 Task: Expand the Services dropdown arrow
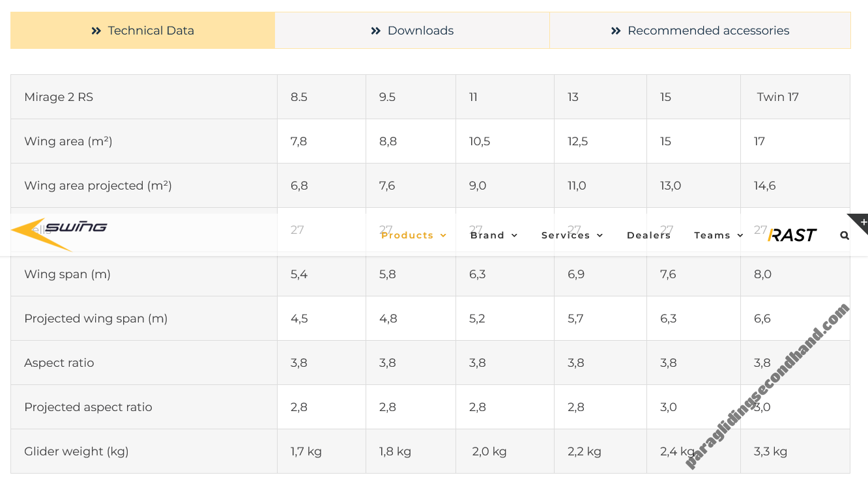click(x=600, y=235)
